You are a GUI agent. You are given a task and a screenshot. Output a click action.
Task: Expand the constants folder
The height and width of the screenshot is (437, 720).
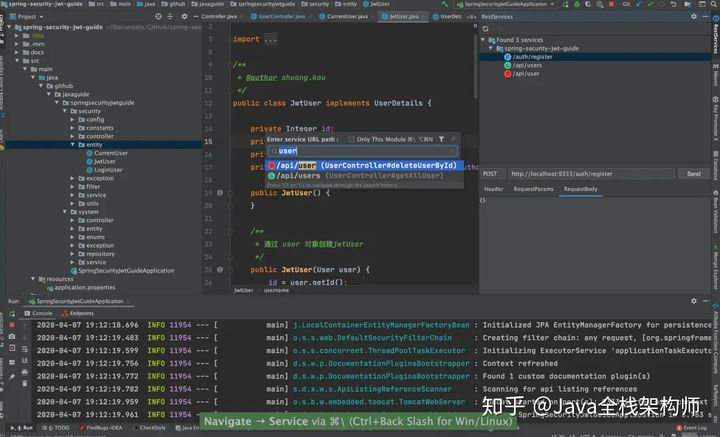pyautogui.click(x=73, y=128)
